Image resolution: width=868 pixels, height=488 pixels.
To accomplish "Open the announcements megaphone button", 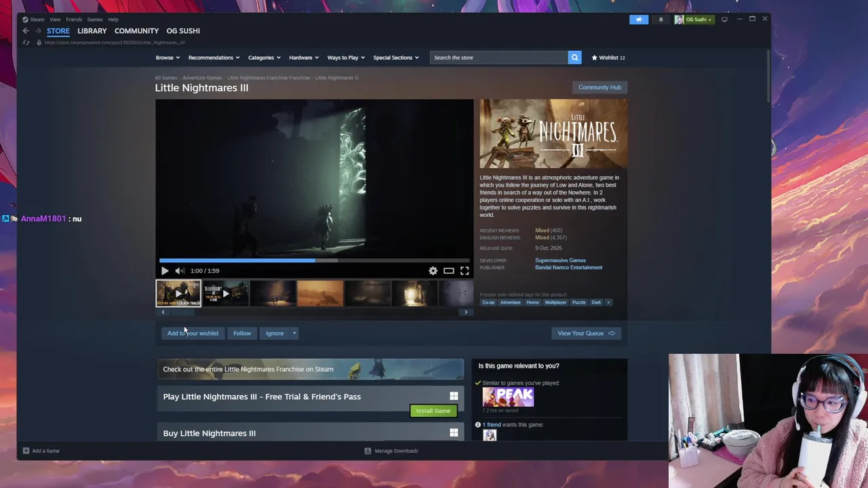I will [x=639, y=19].
